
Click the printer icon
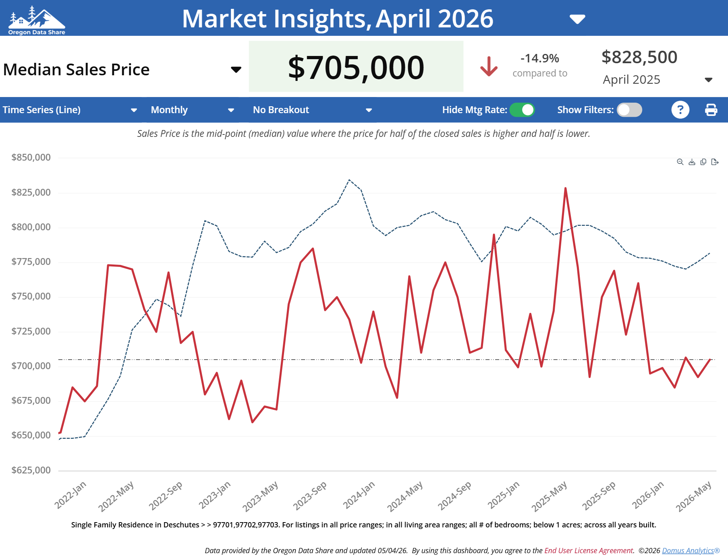711,110
